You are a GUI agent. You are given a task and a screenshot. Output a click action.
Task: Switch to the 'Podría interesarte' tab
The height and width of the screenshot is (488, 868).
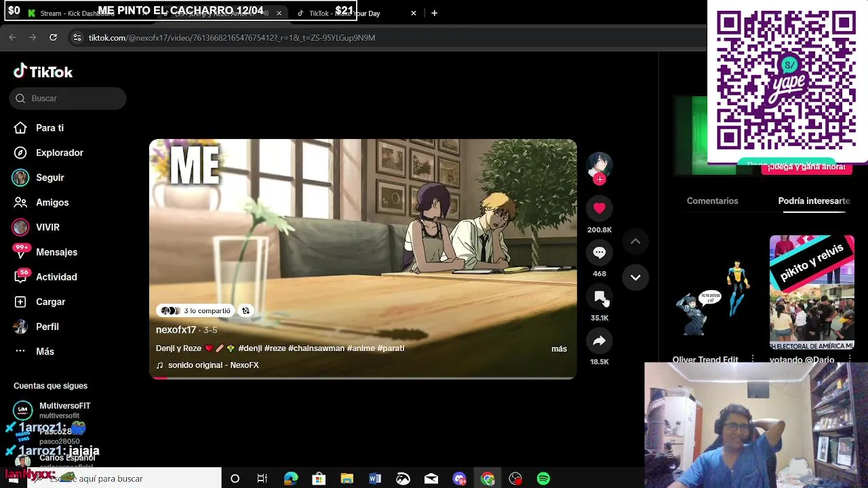point(814,201)
